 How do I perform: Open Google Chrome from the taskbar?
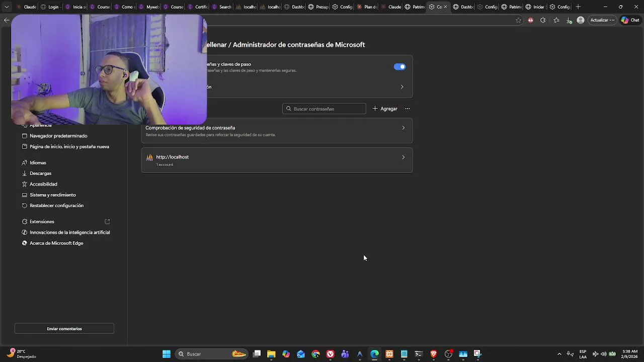coord(315,354)
